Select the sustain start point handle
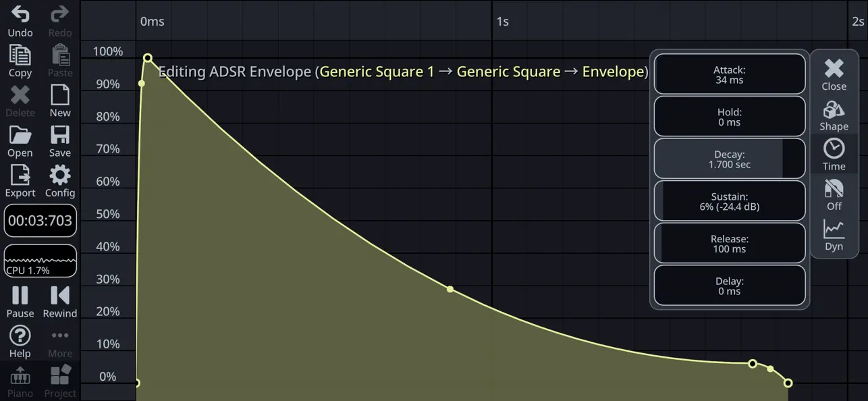The width and height of the screenshot is (868, 401). pyautogui.click(x=753, y=364)
